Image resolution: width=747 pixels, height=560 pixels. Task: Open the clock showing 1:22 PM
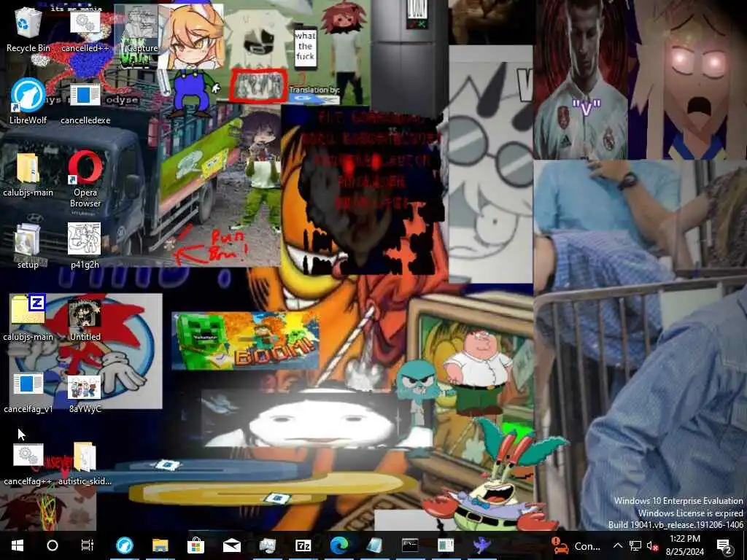[684, 545]
